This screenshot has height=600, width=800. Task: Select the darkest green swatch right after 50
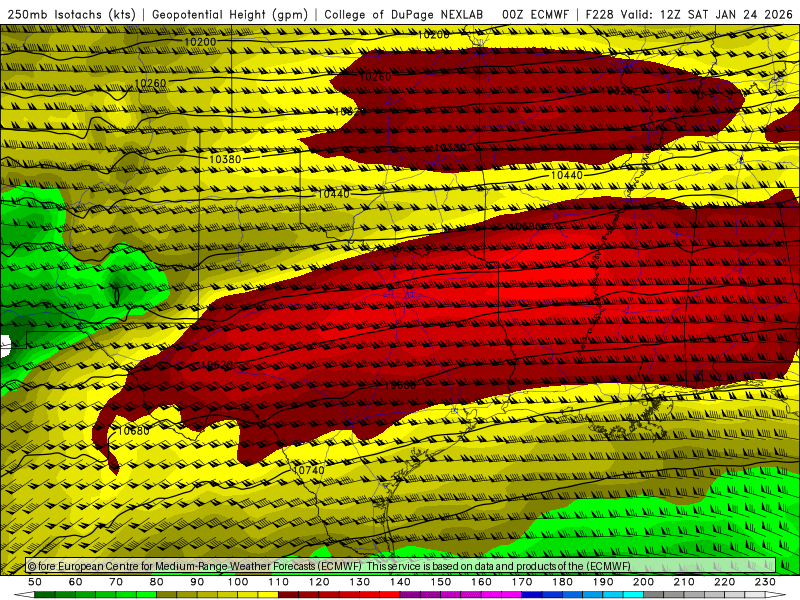click(x=45, y=595)
